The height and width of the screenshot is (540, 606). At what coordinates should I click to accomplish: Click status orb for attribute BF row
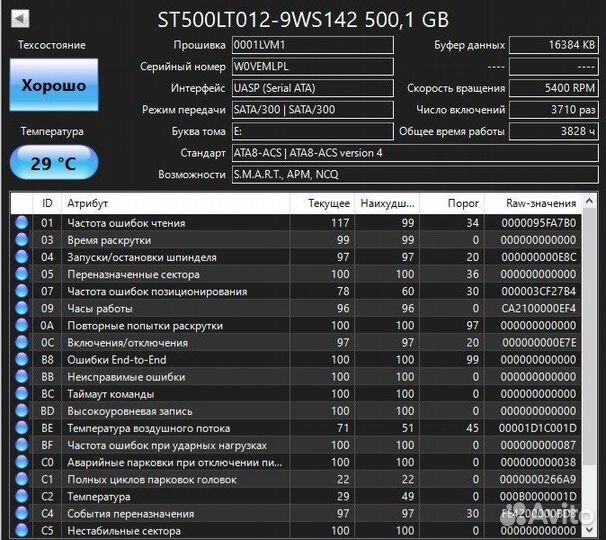click(x=22, y=445)
